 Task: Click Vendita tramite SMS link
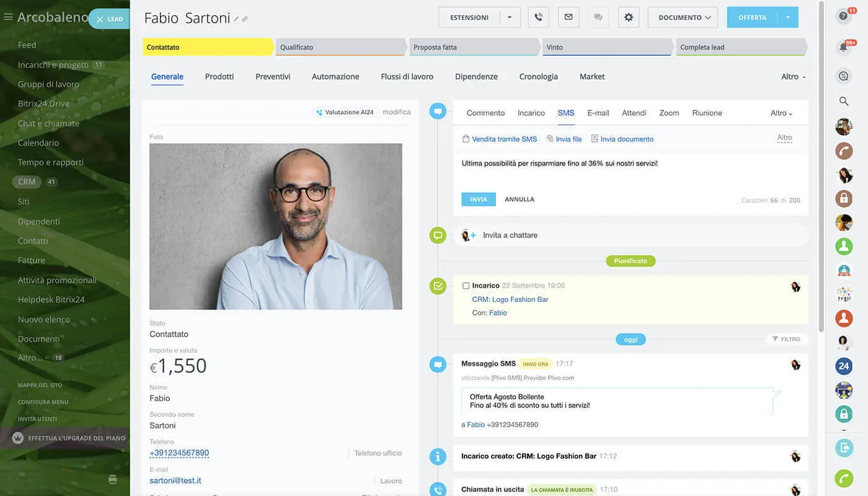pyautogui.click(x=505, y=139)
